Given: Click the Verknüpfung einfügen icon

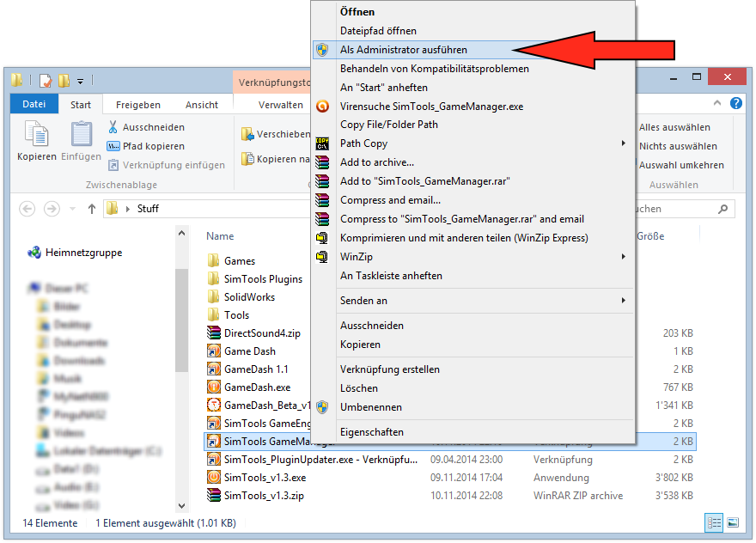Looking at the screenshot, I should 113,165.
